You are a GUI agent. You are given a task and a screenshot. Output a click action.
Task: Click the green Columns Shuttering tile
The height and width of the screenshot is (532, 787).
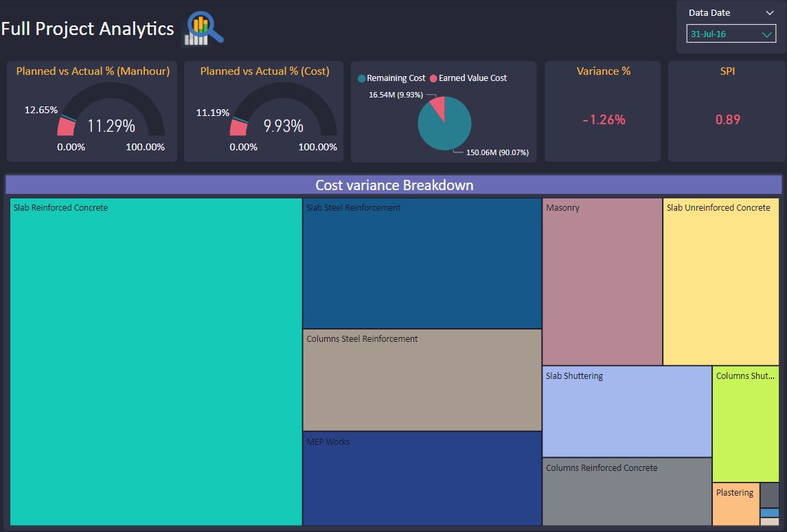coord(745,424)
